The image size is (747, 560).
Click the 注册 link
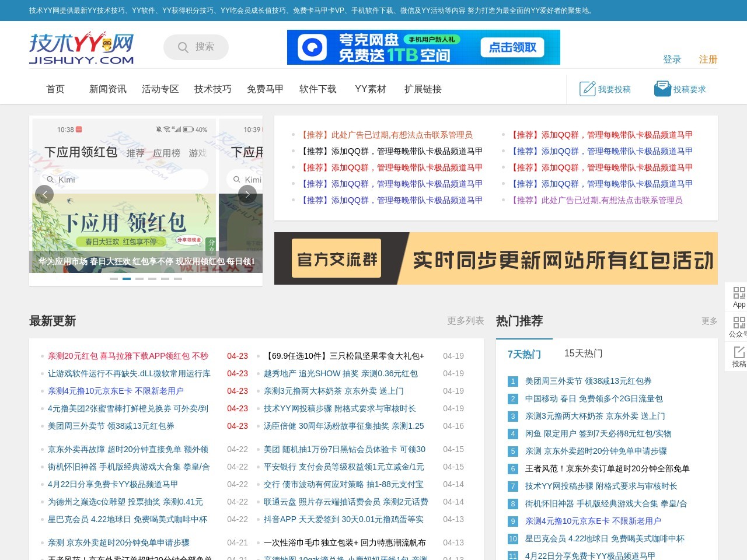point(708,60)
